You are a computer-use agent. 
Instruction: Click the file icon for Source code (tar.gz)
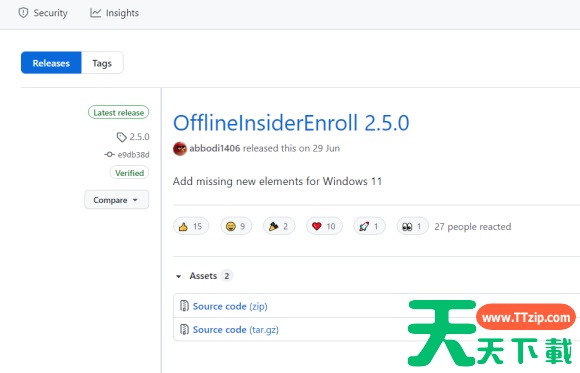[184, 329]
